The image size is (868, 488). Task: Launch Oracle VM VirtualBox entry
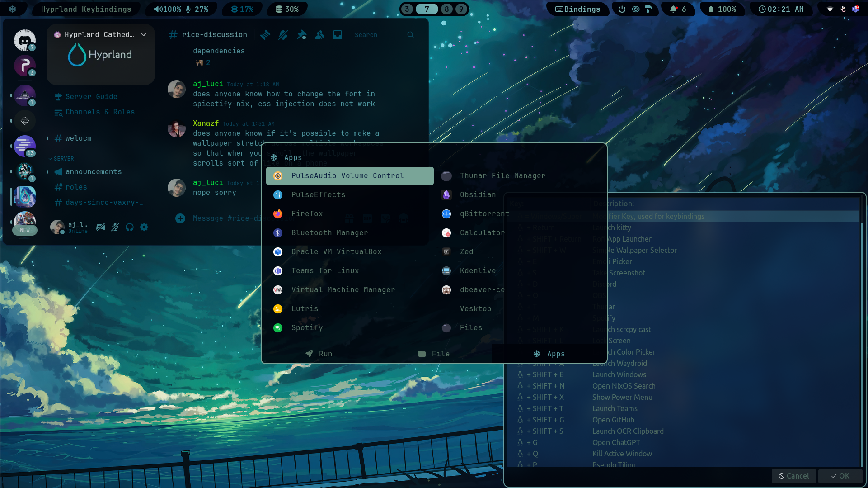pyautogui.click(x=350, y=251)
